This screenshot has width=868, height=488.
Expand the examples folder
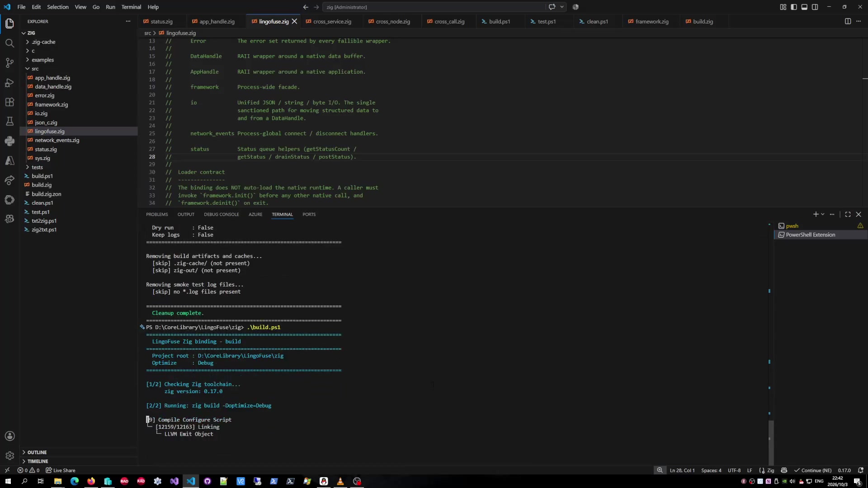[42, 60]
